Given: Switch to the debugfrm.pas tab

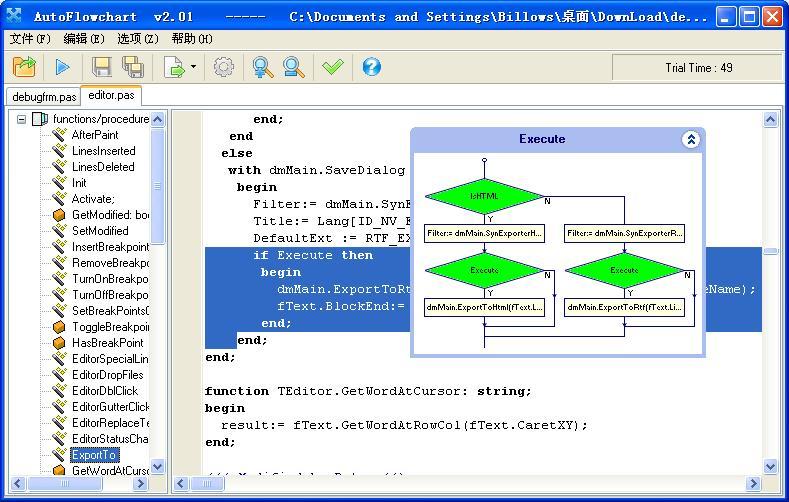Looking at the screenshot, I should [44, 97].
